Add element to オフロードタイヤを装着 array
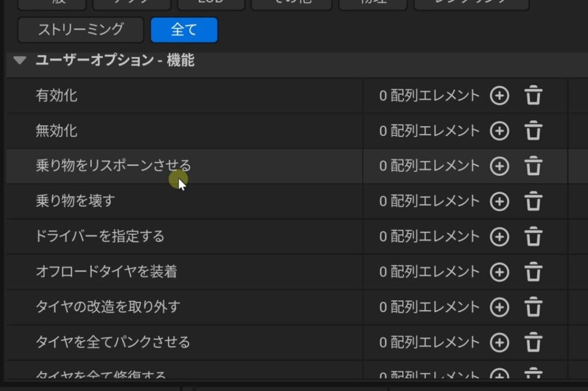 pos(499,272)
